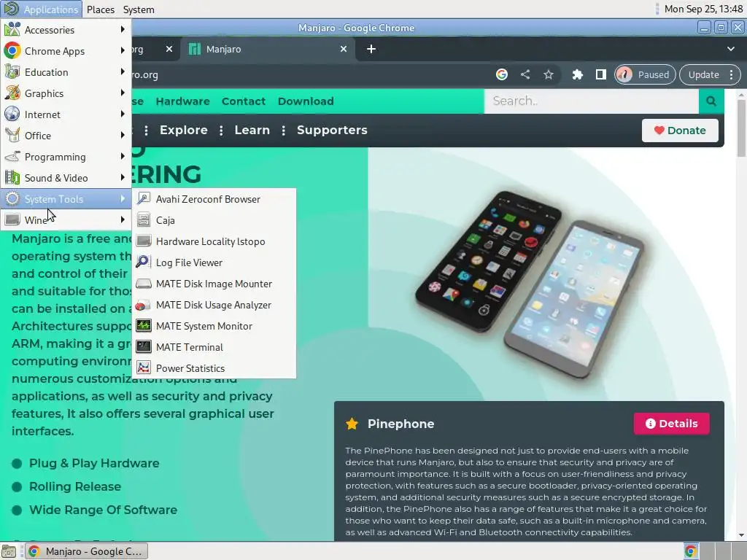
Task: Click Chrome icon in bottom-right tray
Action: click(690, 551)
